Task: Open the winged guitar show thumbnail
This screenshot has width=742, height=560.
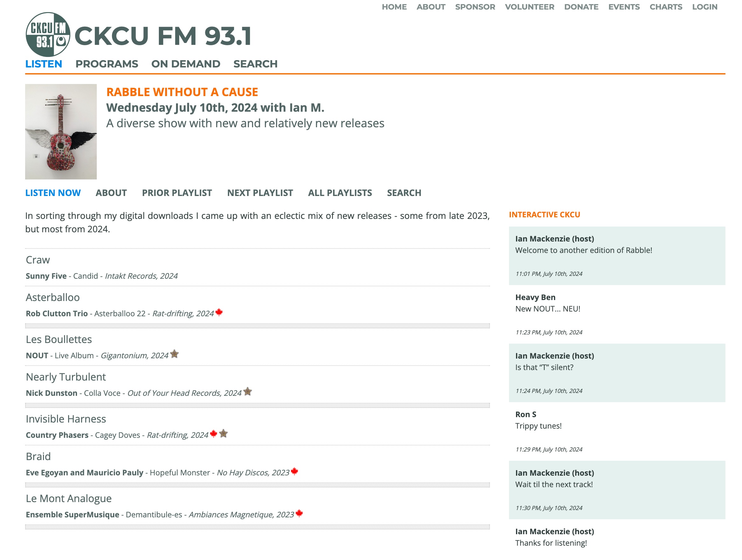Action: click(x=61, y=131)
